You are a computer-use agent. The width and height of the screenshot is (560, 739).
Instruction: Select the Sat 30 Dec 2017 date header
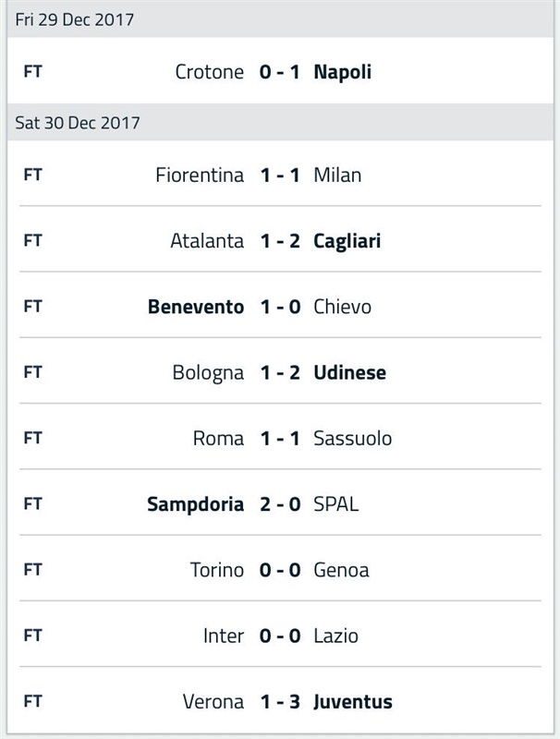281,123
